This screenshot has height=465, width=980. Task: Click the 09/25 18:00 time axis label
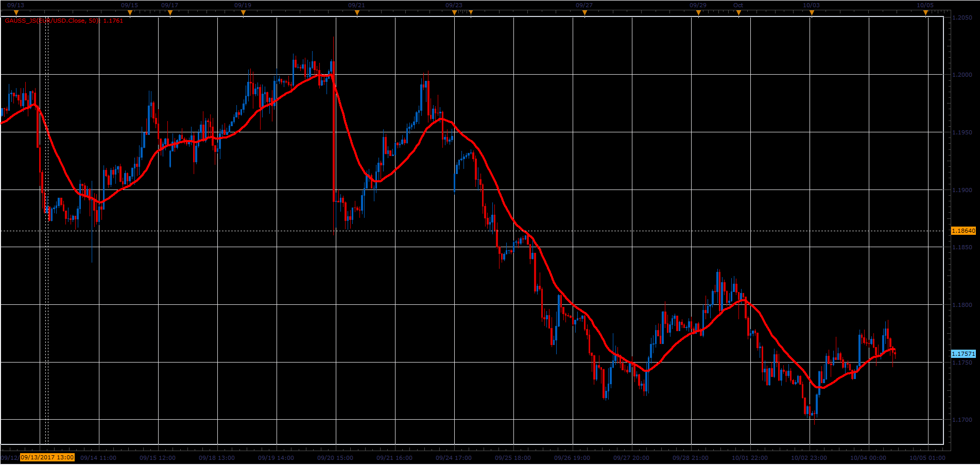pos(513,458)
